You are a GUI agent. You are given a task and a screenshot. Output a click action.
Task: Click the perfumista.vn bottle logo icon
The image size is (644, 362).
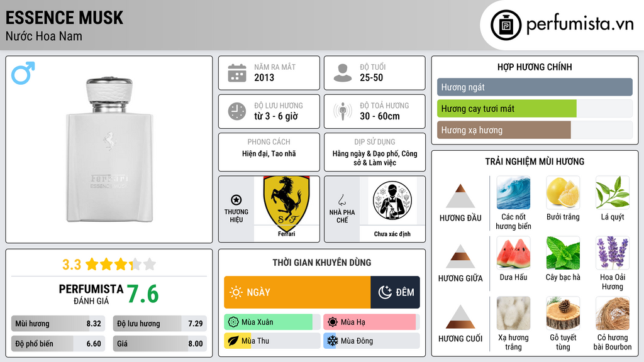[x=506, y=25]
